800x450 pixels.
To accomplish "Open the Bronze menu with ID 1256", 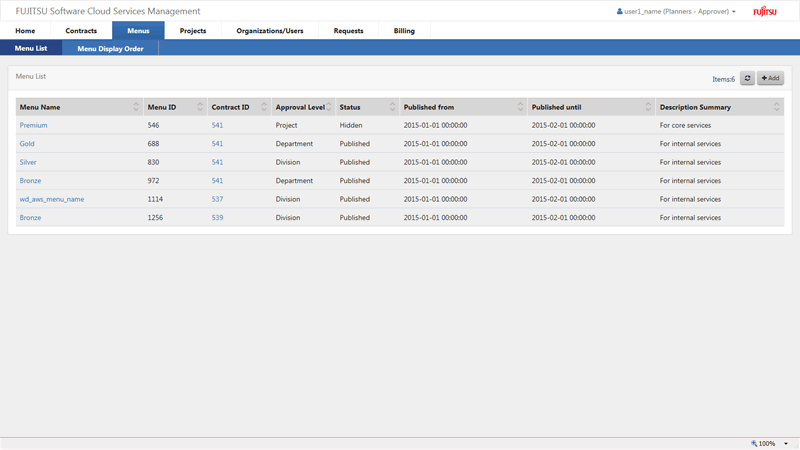I will click(30, 217).
